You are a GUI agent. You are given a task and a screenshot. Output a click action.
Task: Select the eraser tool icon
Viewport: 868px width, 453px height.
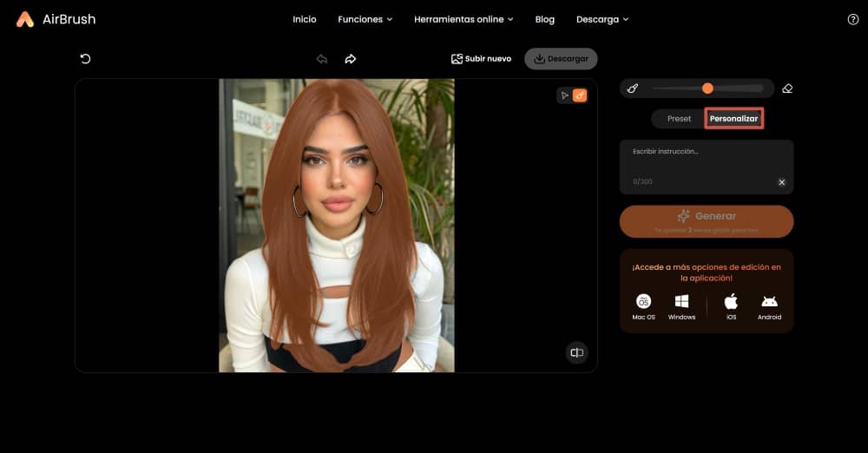[x=787, y=89]
